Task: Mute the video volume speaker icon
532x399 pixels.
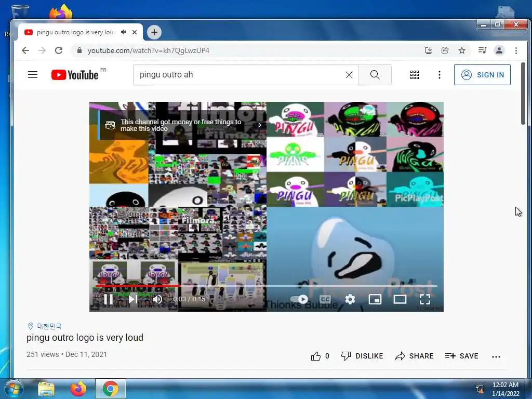Action: pos(157,299)
